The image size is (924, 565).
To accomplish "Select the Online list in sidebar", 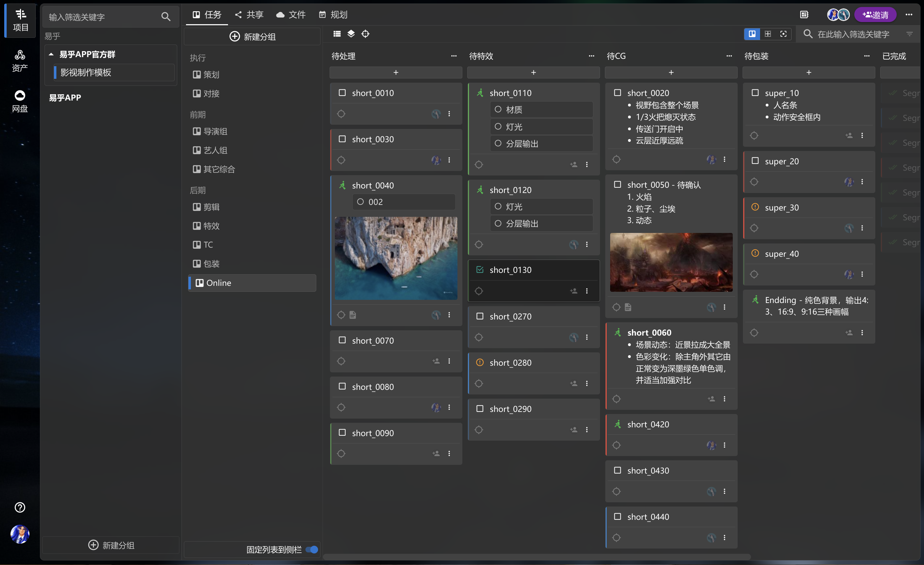I will click(252, 283).
